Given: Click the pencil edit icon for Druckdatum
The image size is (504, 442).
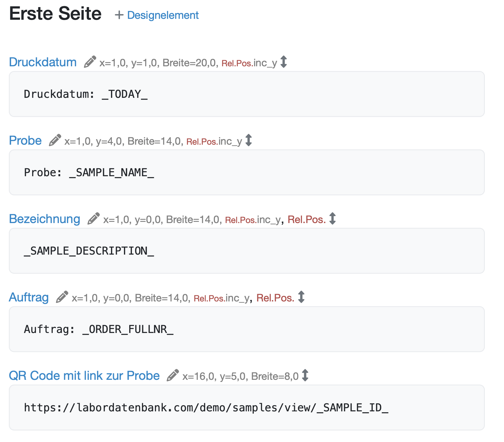Looking at the screenshot, I should [90, 62].
